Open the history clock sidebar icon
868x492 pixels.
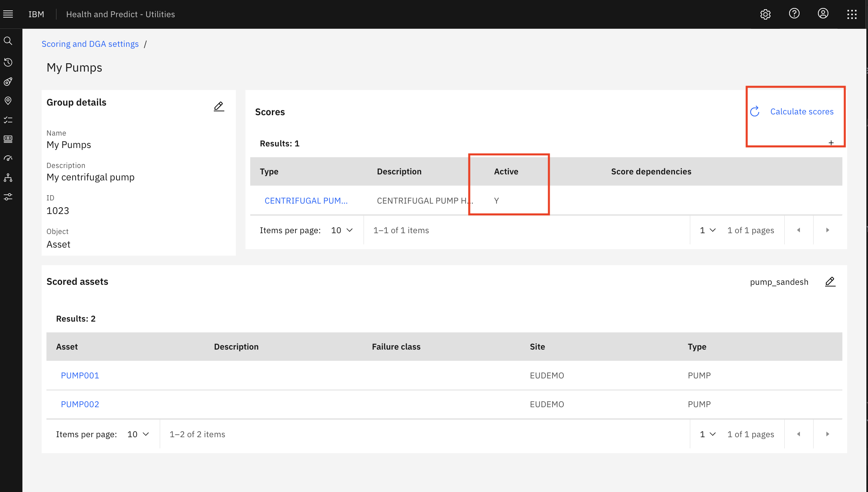[x=8, y=62]
